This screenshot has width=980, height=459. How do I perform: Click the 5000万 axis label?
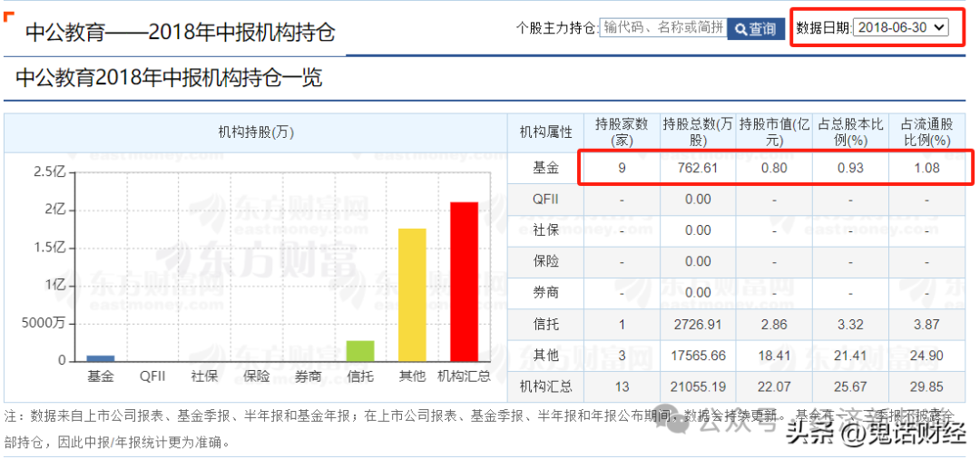pyautogui.click(x=45, y=324)
